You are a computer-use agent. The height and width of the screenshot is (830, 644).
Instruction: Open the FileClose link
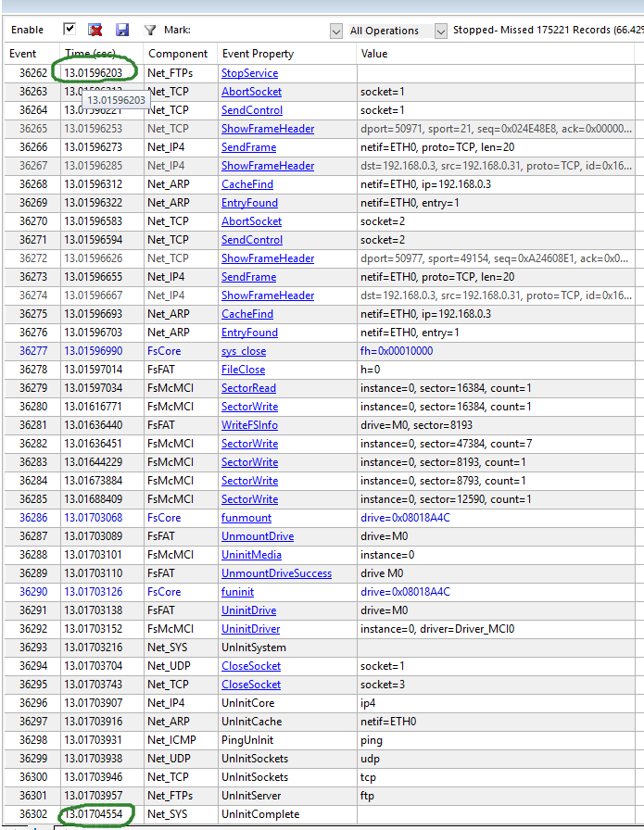[x=243, y=370]
